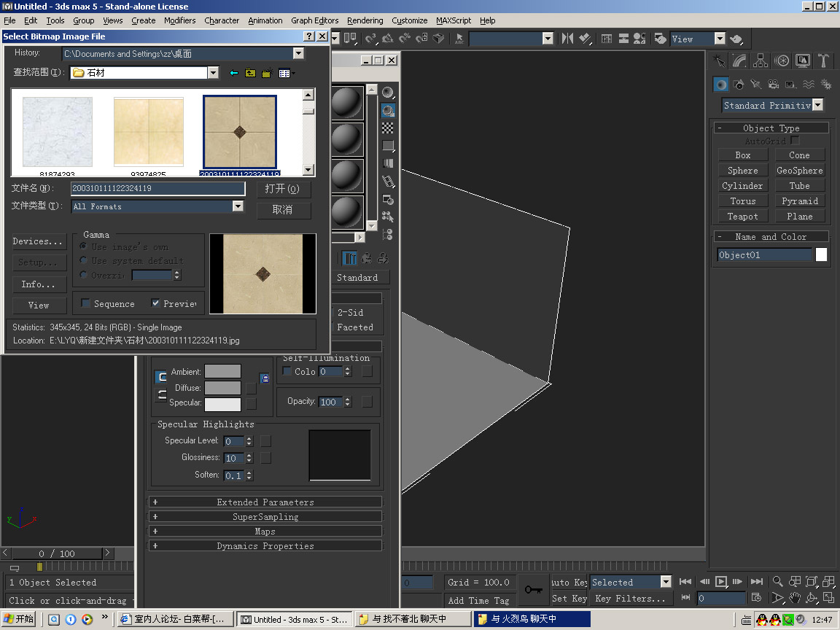Screen dimensions: 840x630
Task: Toggle the Percent Snap tool
Action: (405, 39)
